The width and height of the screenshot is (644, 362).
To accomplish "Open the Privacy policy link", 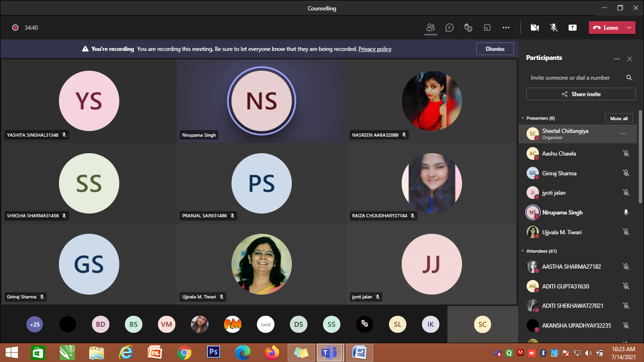I will point(375,49).
